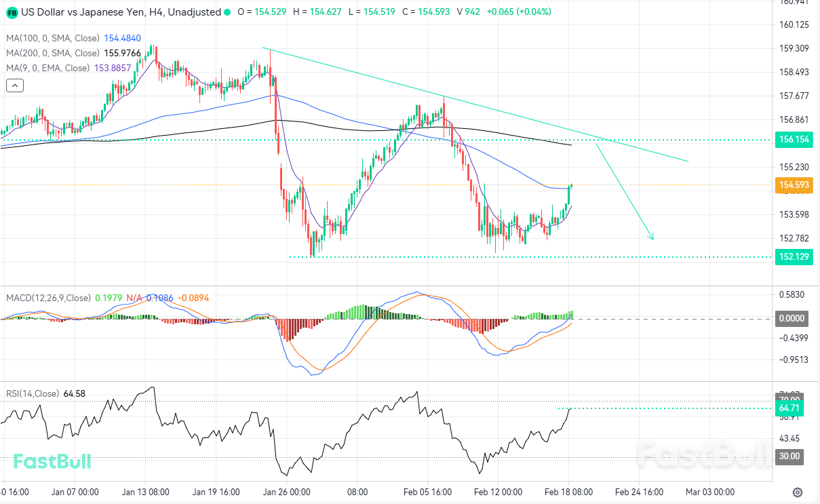Click the Feb 18 08:00 time axis label

pyautogui.click(x=568, y=492)
